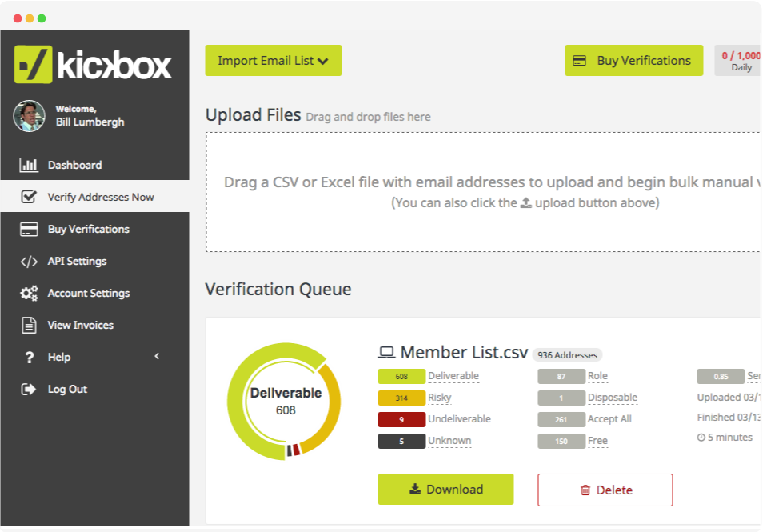Open the Import Email List dropdown
This screenshot has width=763, height=532.
pos(273,60)
